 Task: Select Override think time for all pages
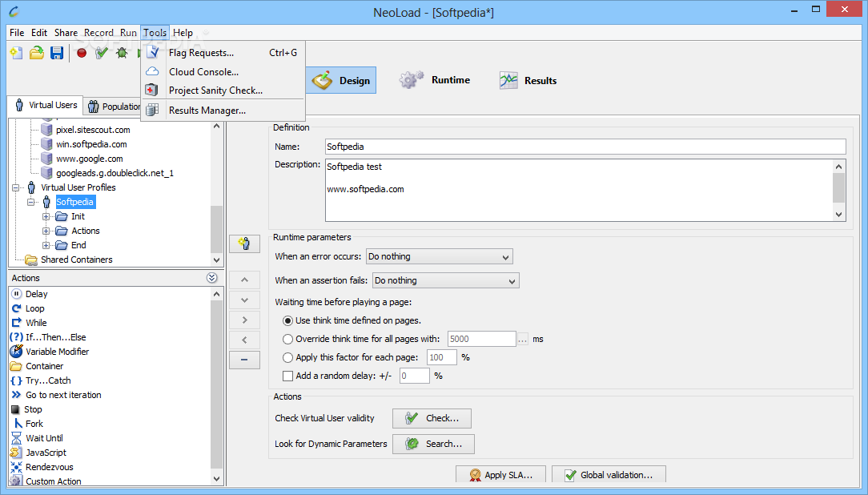pos(287,339)
